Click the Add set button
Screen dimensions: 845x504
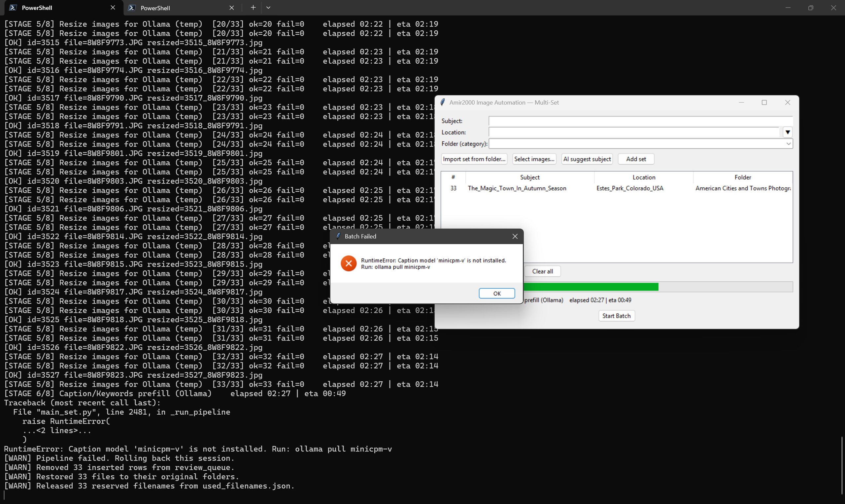636,159
